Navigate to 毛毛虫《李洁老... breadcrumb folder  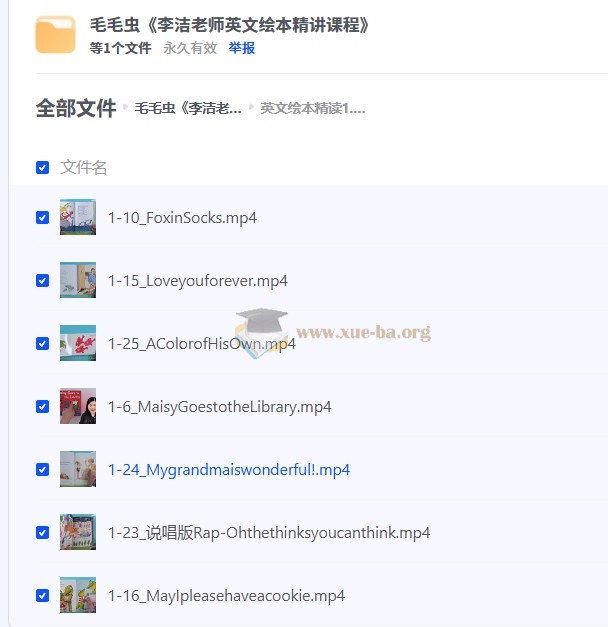pos(188,108)
